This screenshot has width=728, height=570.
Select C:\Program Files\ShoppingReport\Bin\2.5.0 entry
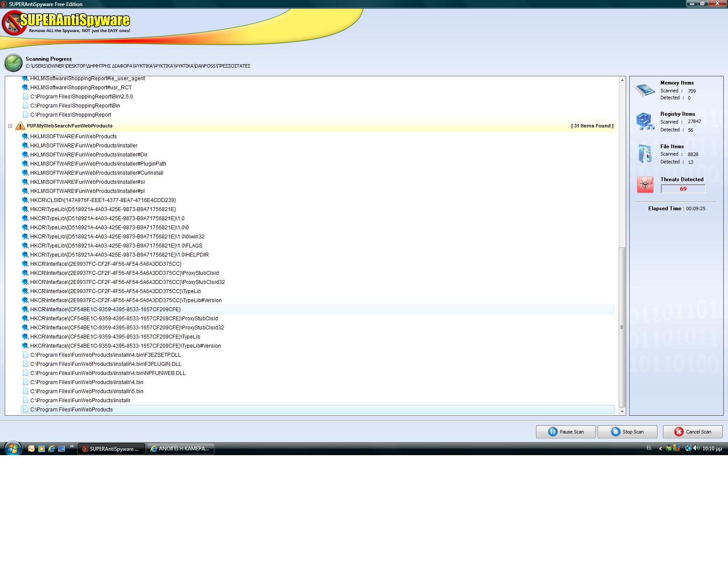[81, 97]
